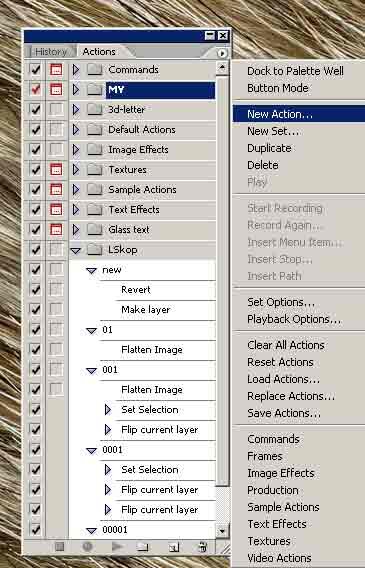
Task: Toggle dialog icon for Glass text set
Action: [56, 230]
